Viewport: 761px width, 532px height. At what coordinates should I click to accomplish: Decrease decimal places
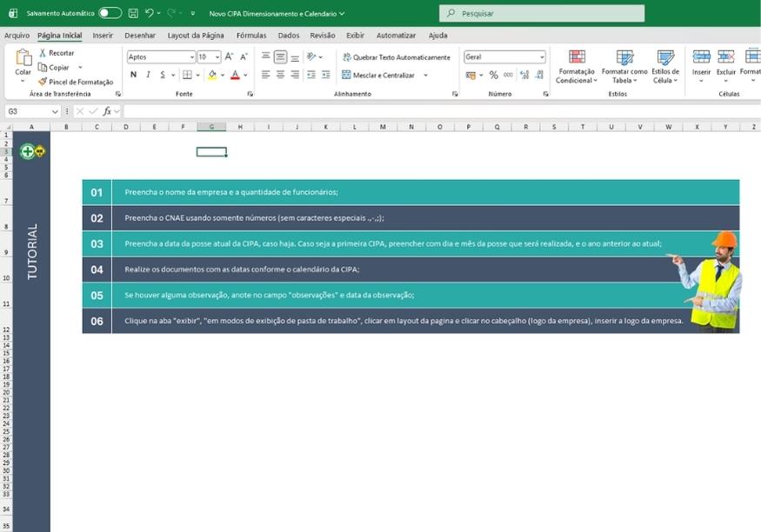point(539,75)
